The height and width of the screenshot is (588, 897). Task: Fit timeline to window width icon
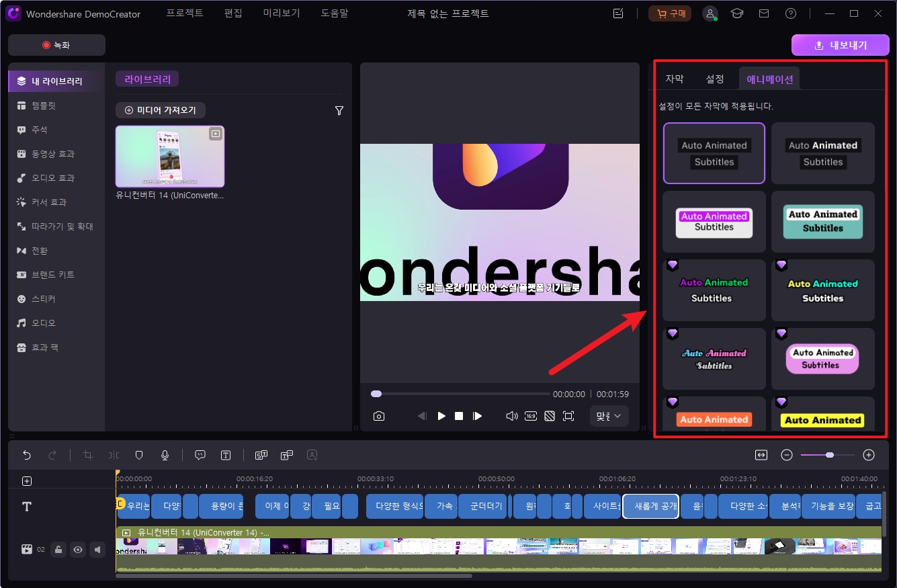pos(761,455)
